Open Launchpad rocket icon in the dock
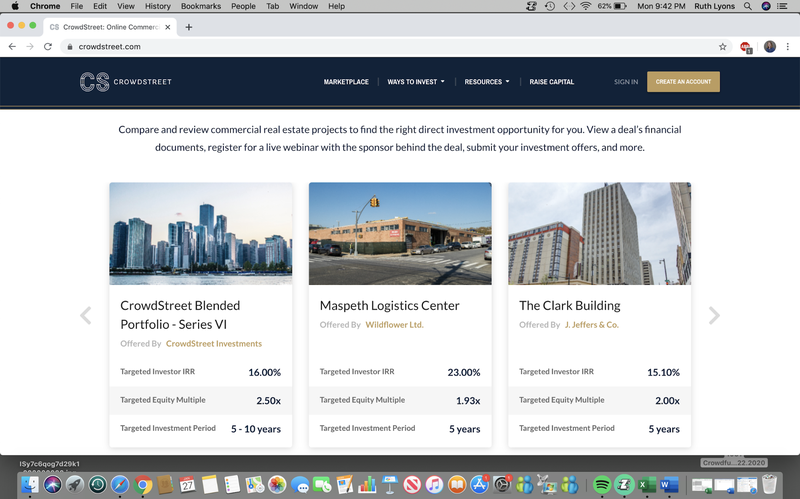 point(75,484)
